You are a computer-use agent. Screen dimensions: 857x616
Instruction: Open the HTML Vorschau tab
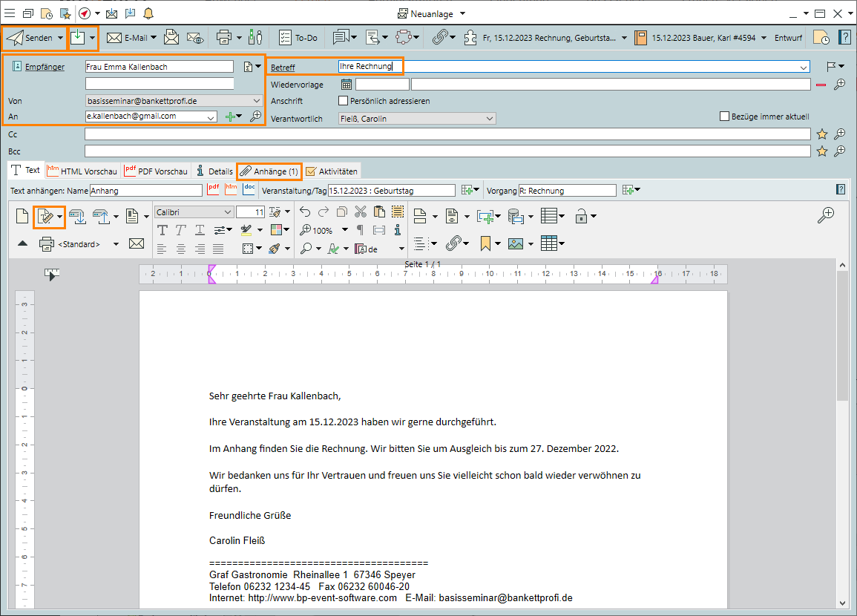(x=82, y=171)
